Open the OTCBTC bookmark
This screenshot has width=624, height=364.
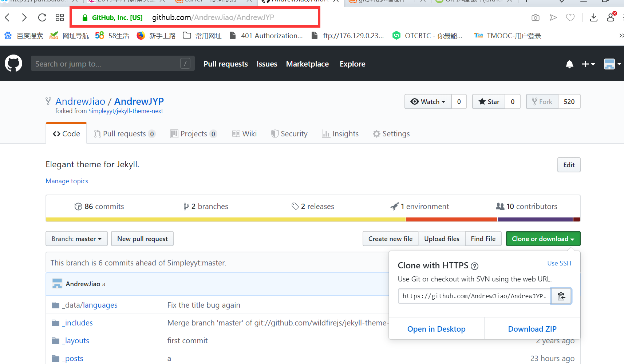pyautogui.click(x=427, y=36)
